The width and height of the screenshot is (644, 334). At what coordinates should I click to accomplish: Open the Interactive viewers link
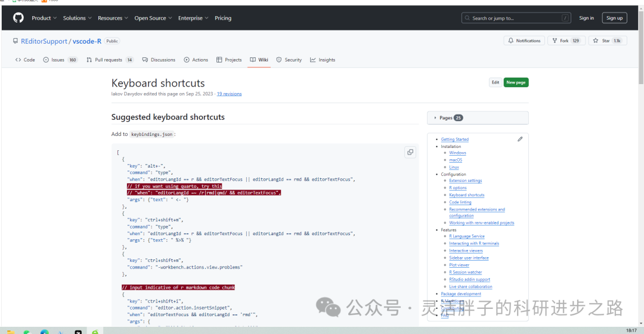pyautogui.click(x=466, y=250)
